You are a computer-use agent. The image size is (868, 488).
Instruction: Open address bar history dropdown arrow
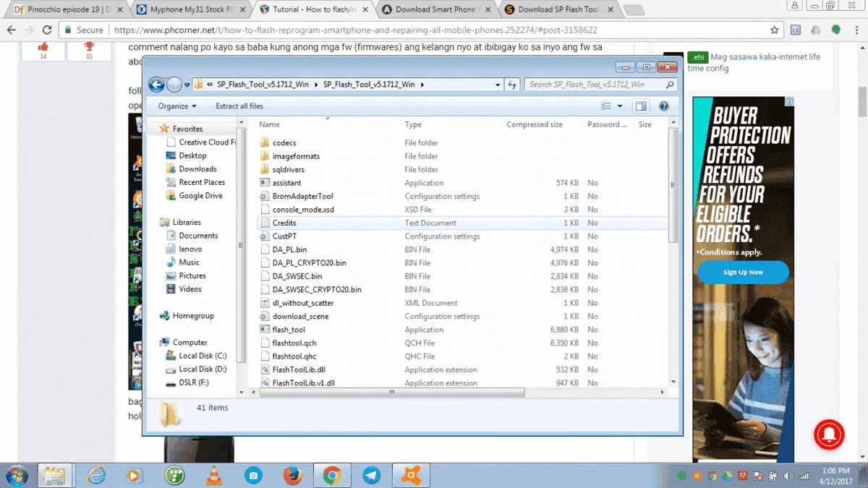tap(498, 85)
